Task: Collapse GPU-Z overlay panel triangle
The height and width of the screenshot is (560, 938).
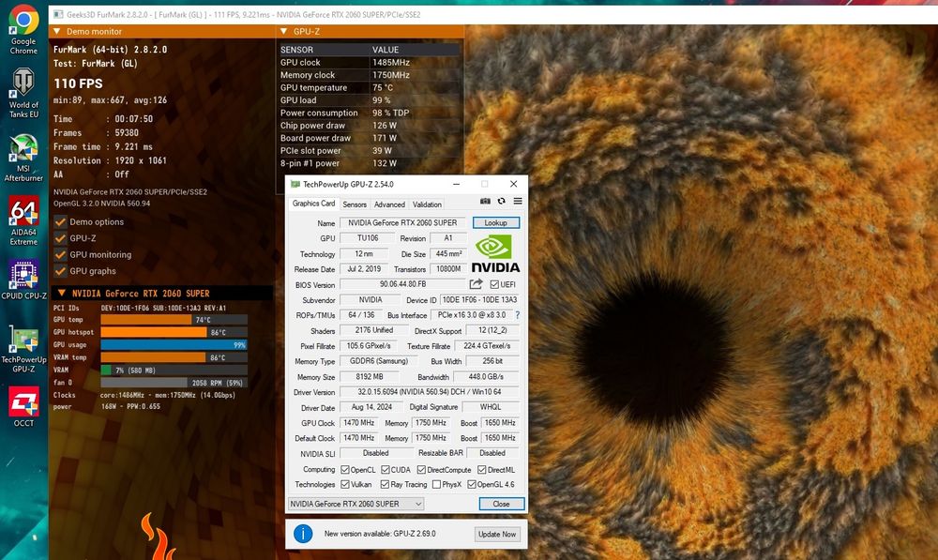Action: [x=283, y=31]
